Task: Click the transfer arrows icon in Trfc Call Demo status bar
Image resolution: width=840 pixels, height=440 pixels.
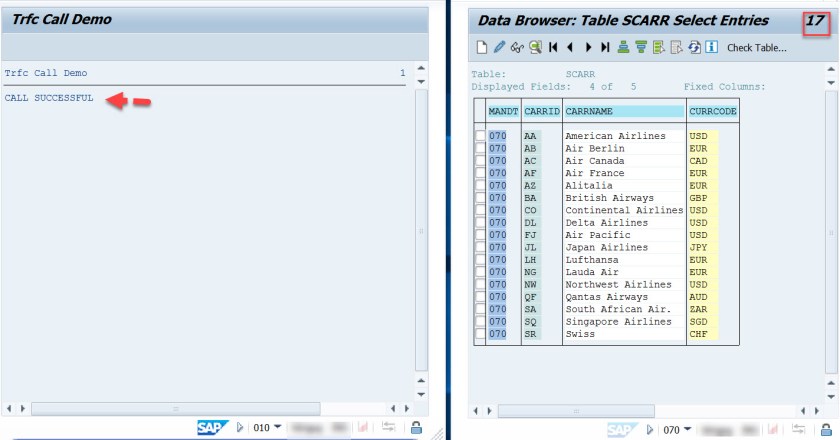Action: (388, 427)
